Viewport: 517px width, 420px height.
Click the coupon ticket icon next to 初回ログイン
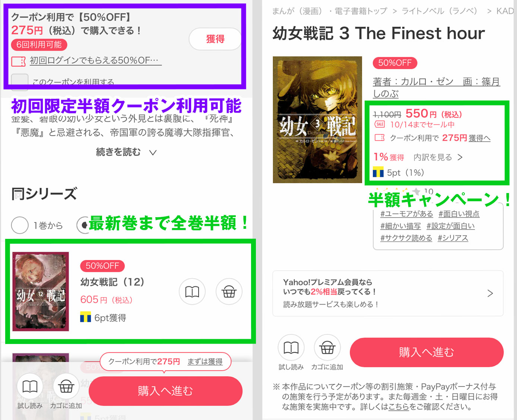[19, 61]
